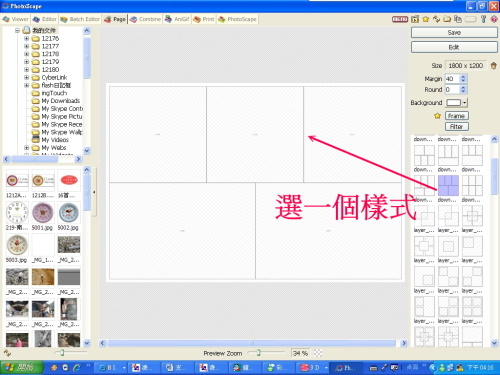The height and width of the screenshot is (375, 500).
Task: Expand the 12177 folder node
Action: click(26, 46)
